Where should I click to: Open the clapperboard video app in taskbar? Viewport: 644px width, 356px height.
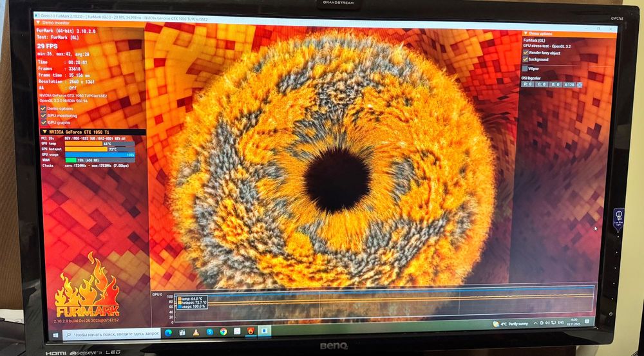coord(182,333)
